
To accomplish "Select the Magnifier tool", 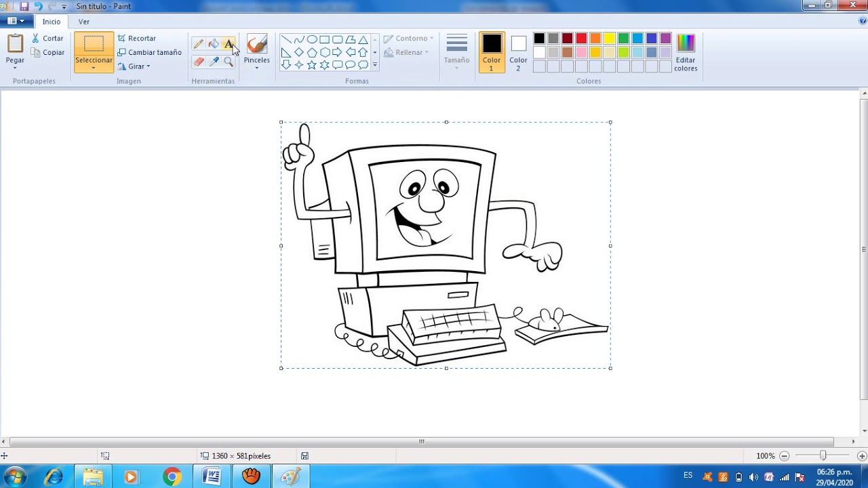I will tap(229, 62).
